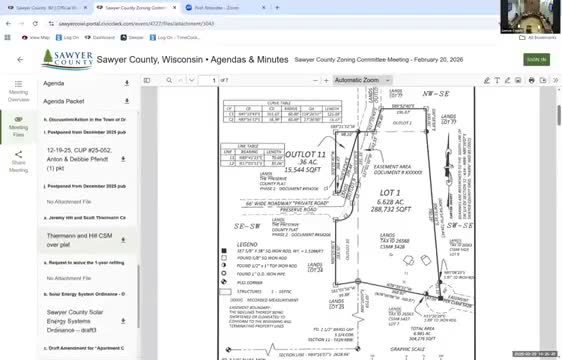Reload the page with the refresh icon
The image size is (562, 360).
point(35,24)
